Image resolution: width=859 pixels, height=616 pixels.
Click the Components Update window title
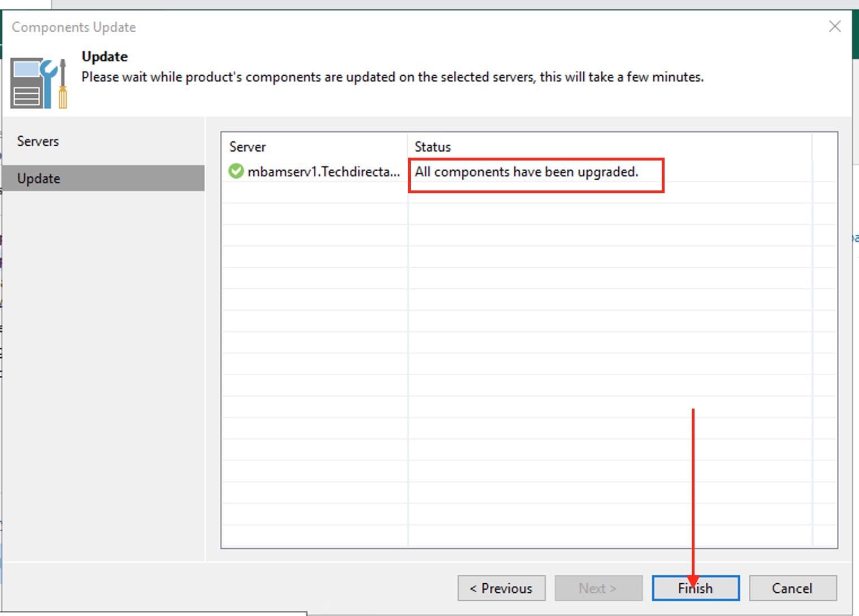click(x=74, y=27)
